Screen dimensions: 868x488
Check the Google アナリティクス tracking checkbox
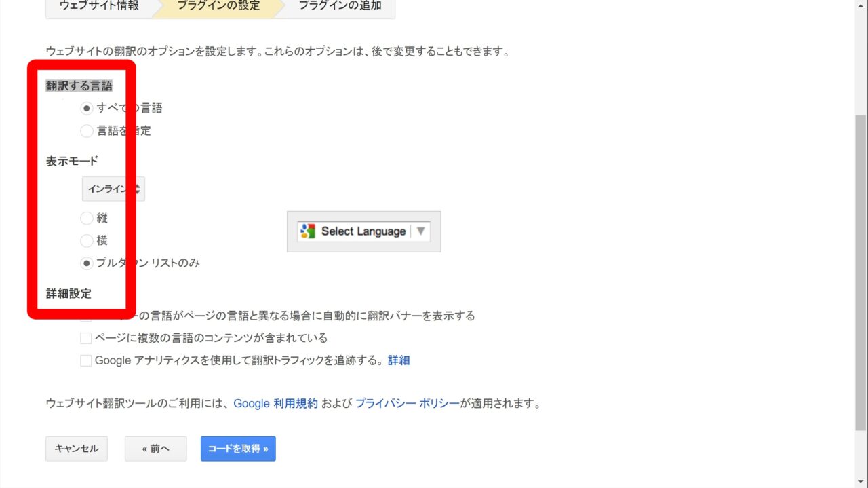(86, 361)
